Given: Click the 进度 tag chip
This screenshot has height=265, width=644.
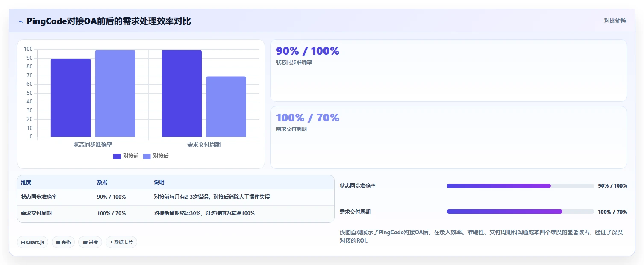Looking at the screenshot, I should [90, 242].
